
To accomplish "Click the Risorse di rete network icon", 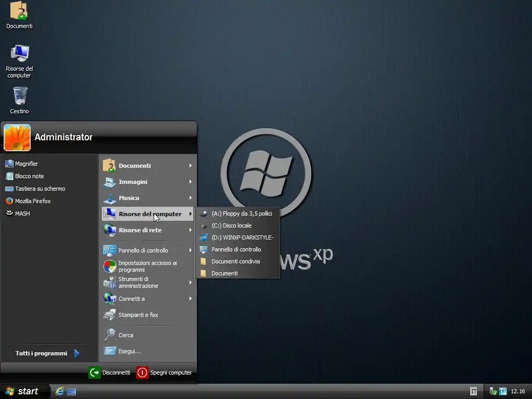I will (110, 230).
